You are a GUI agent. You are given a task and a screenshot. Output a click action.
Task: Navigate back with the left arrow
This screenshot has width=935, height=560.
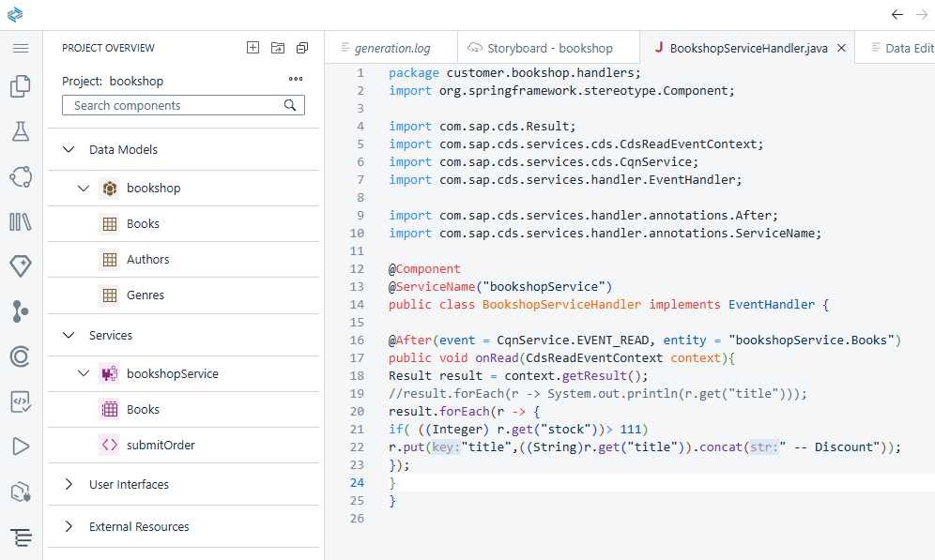click(x=897, y=14)
